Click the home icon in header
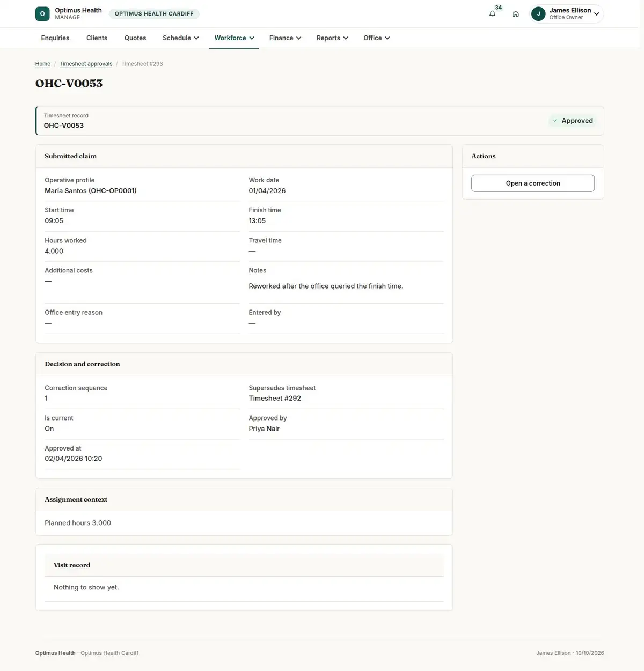The height and width of the screenshot is (671, 644). (516, 14)
